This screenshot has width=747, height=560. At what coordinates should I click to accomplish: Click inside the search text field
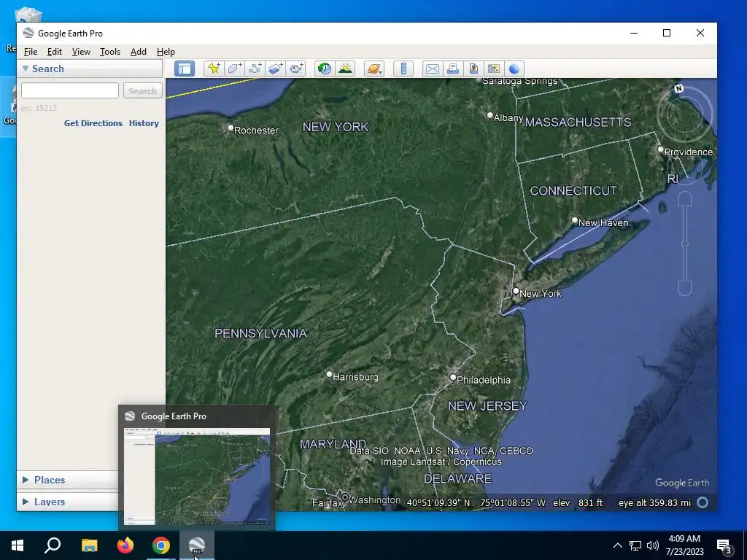70,90
